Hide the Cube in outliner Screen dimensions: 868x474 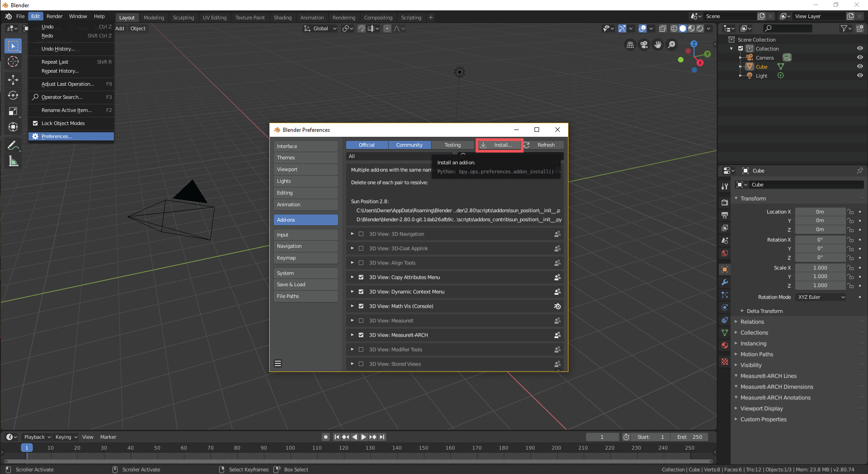coord(859,66)
